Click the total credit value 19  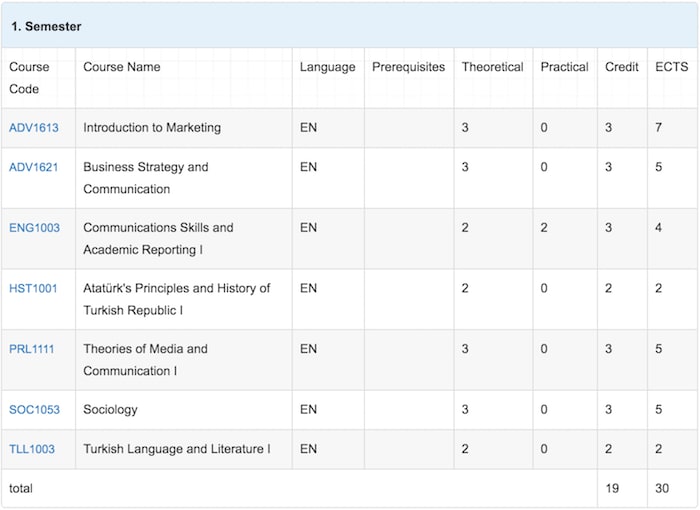(x=612, y=488)
